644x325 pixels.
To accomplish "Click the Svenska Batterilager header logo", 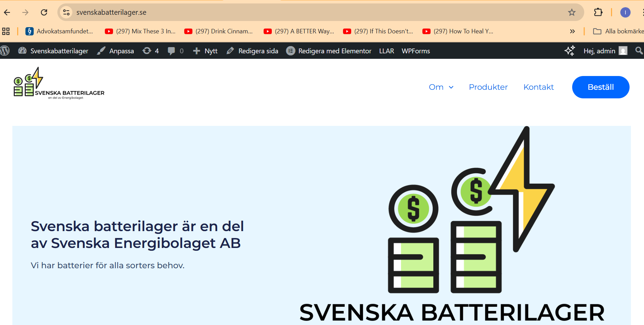I will click(59, 84).
